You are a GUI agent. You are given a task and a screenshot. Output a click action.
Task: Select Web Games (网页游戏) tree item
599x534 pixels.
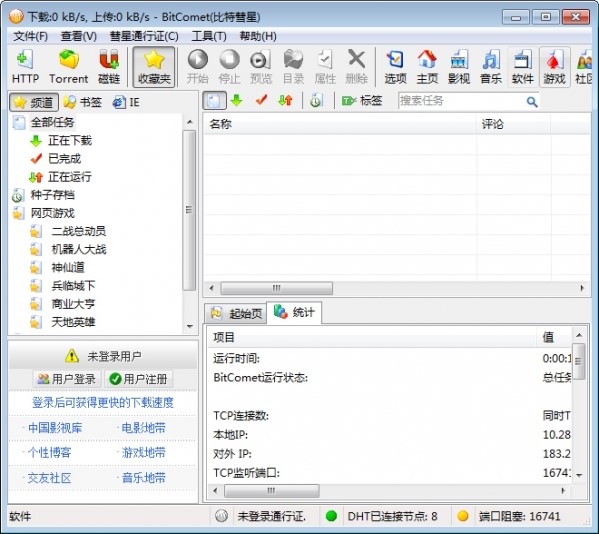[52, 213]
